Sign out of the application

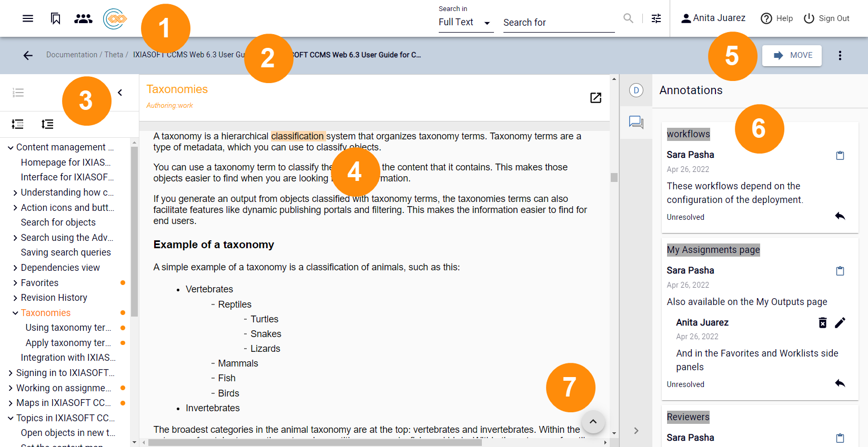tap(826, 18)
